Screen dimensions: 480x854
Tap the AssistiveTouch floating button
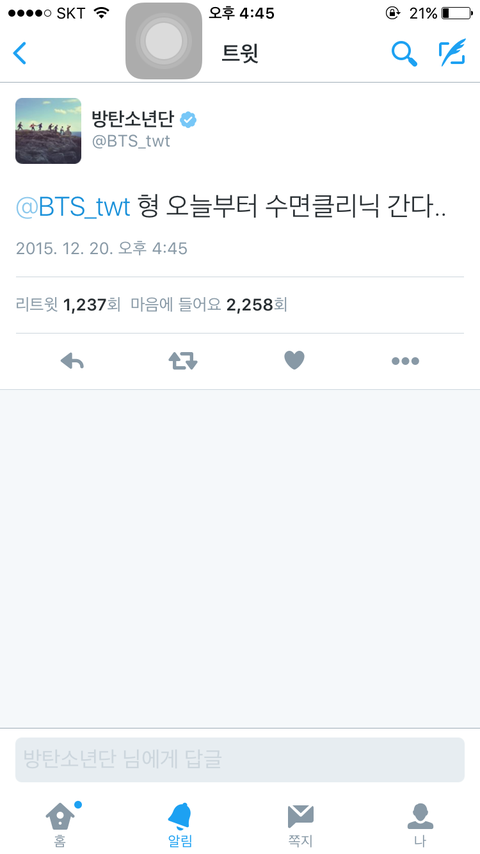(x=163, y=41)
